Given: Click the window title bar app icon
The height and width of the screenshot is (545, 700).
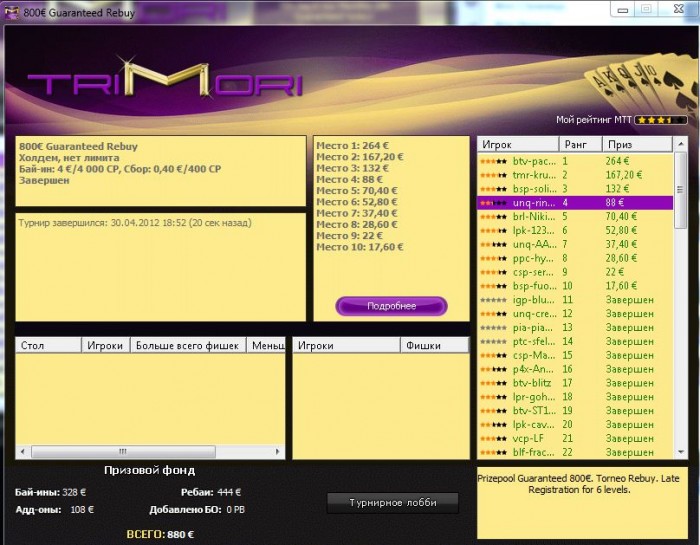Looking at the screenshot, I should click(11, 12).
